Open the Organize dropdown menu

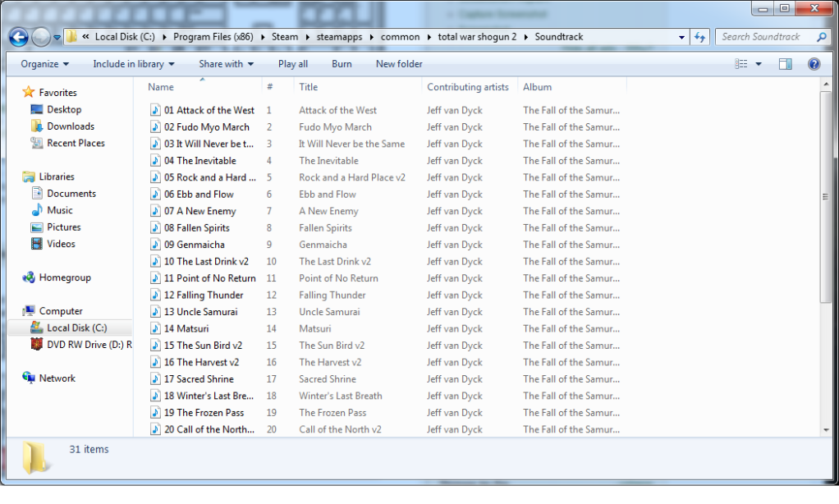[44, 64]
